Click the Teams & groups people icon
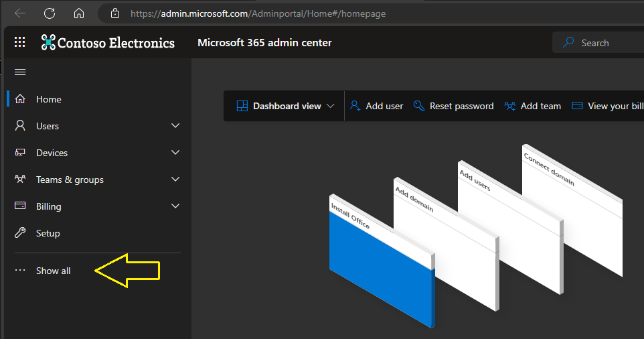Screen dimensions: 644x339 click(20, 179)
